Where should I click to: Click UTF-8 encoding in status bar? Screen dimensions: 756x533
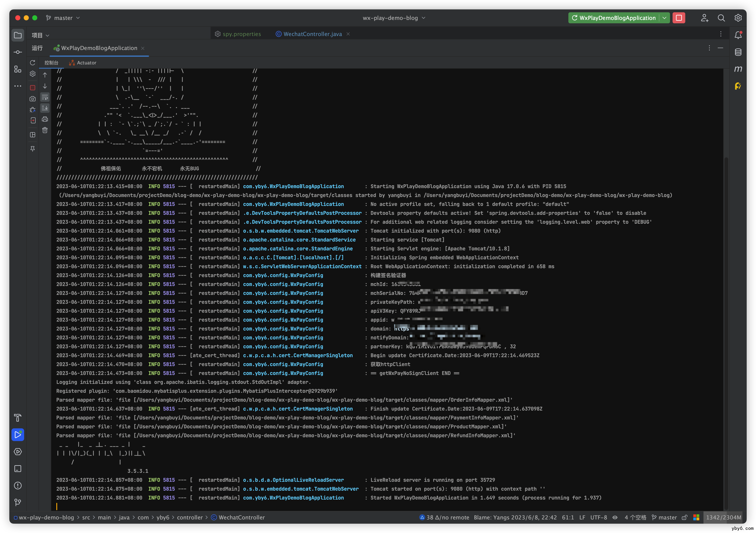pos(598,517)
